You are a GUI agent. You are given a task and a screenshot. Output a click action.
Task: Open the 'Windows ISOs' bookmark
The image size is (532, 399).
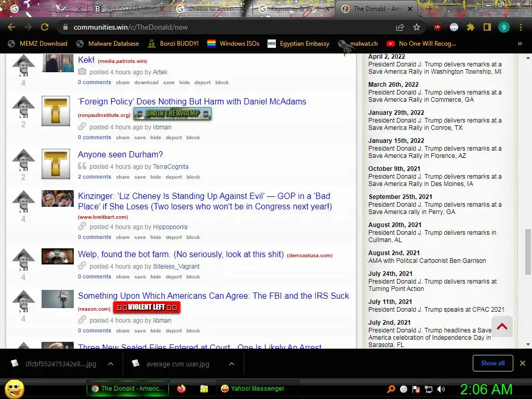coord(233,44)
